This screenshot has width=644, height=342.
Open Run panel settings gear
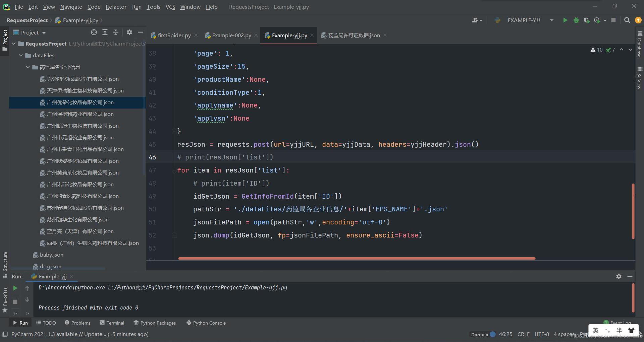pyautogui.click(x=619, y=276)
